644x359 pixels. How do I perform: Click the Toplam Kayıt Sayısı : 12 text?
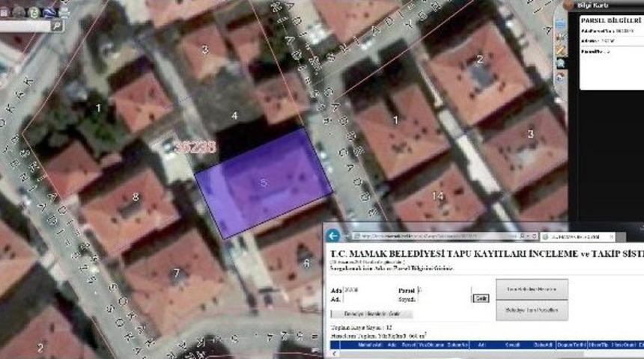[x=362, y=328]
